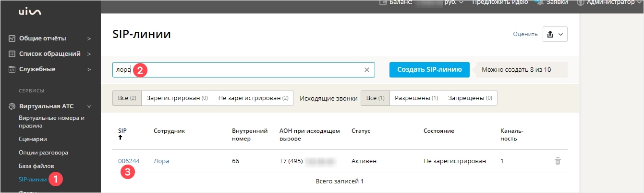Viewport: 644px width, 193px height.
Task: Click the Не зарегистрирован state cell
Action: point(455,161)
